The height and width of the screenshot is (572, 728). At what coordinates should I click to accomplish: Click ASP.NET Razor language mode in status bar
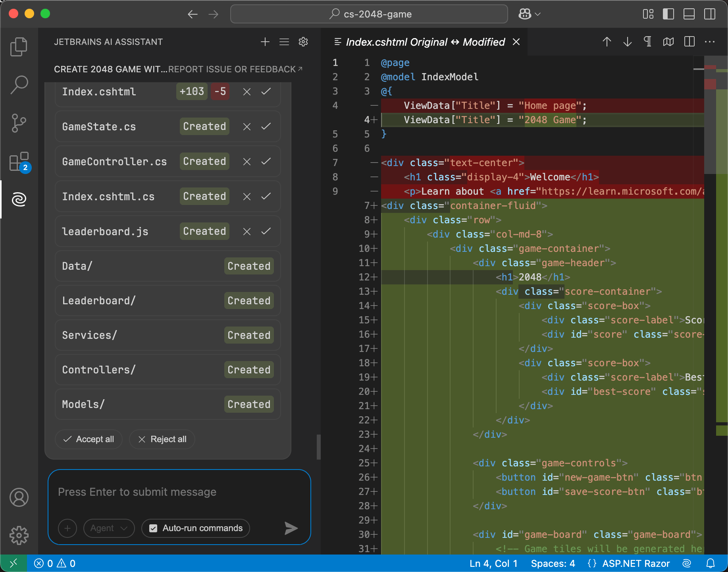point(636,563)
